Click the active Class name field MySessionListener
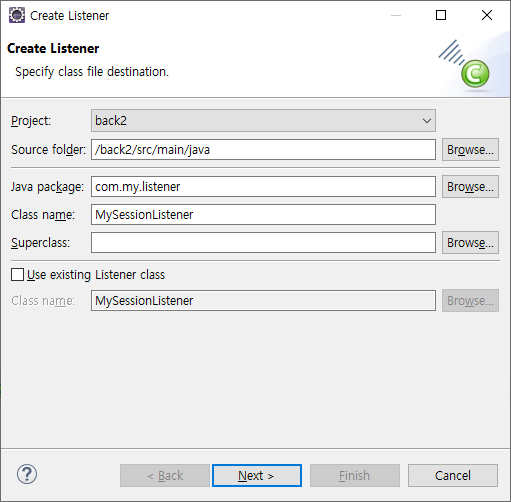511x502 pixels. click(x=263, y=215)
